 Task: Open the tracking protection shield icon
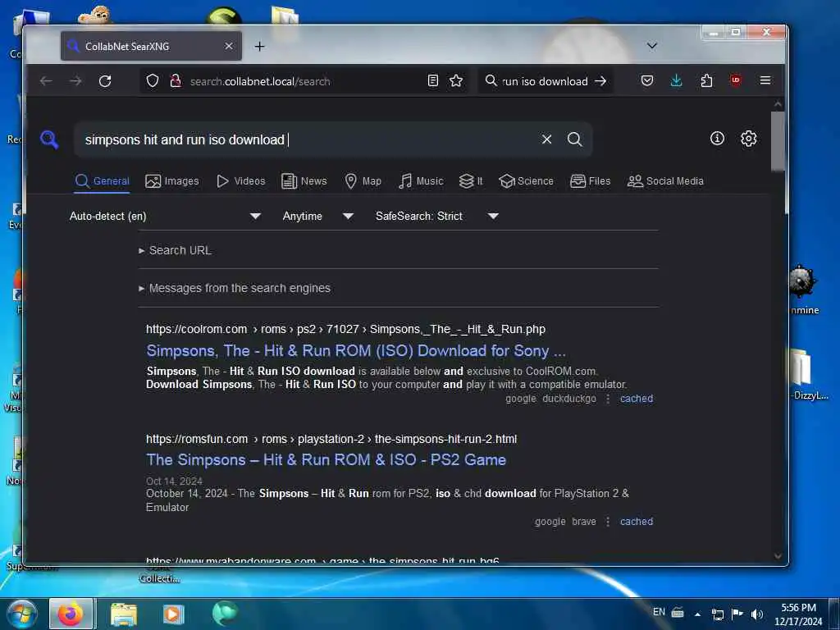[153, 81]
